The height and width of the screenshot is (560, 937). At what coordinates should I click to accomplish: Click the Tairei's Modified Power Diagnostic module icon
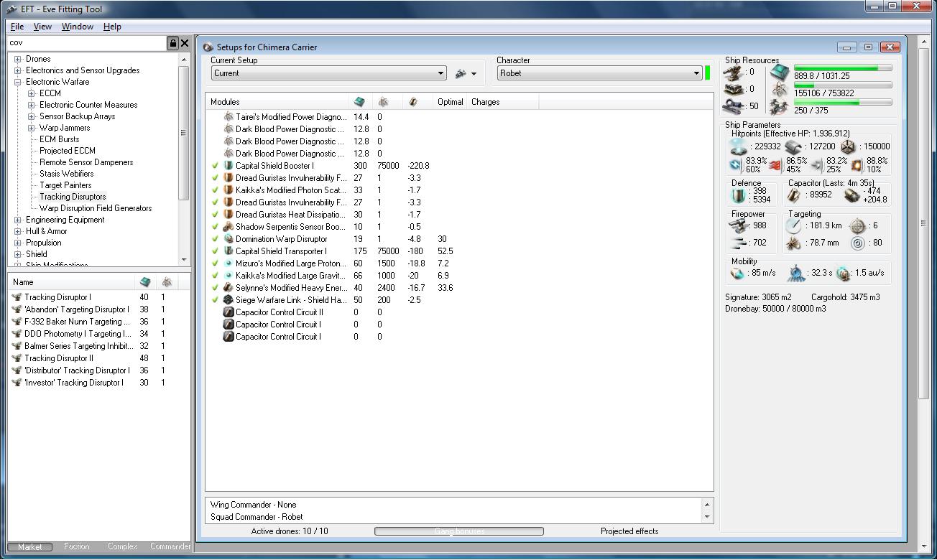pos(229,116)
